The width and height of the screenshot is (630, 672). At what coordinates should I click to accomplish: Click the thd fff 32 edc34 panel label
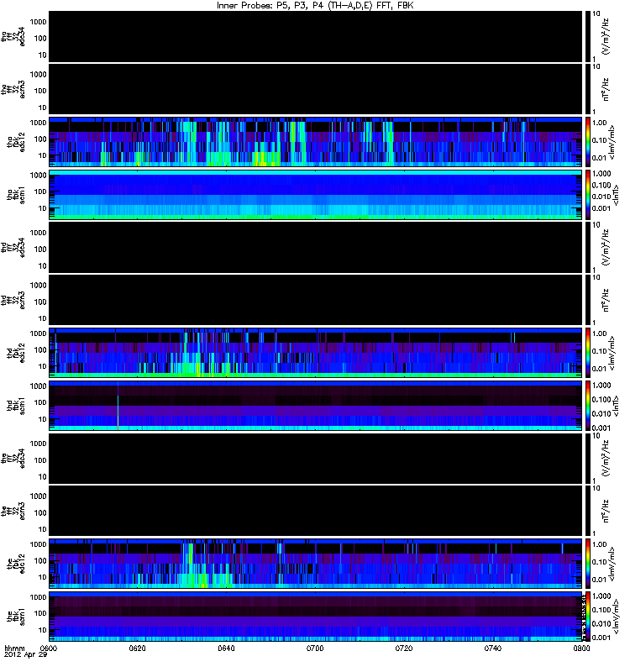click(13, 247)
